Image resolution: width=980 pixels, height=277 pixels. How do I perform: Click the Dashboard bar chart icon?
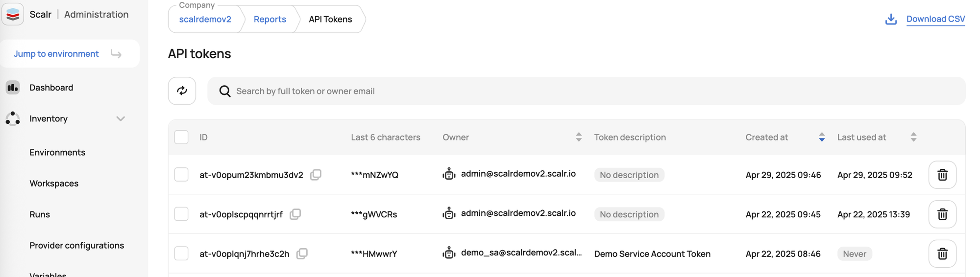coord(13,88)
